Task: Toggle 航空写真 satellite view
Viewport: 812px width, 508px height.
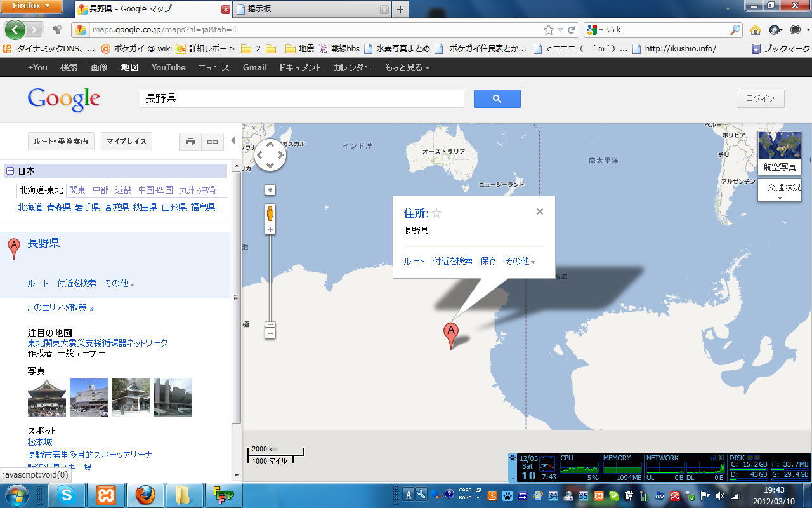Action: tap(779, 152)
